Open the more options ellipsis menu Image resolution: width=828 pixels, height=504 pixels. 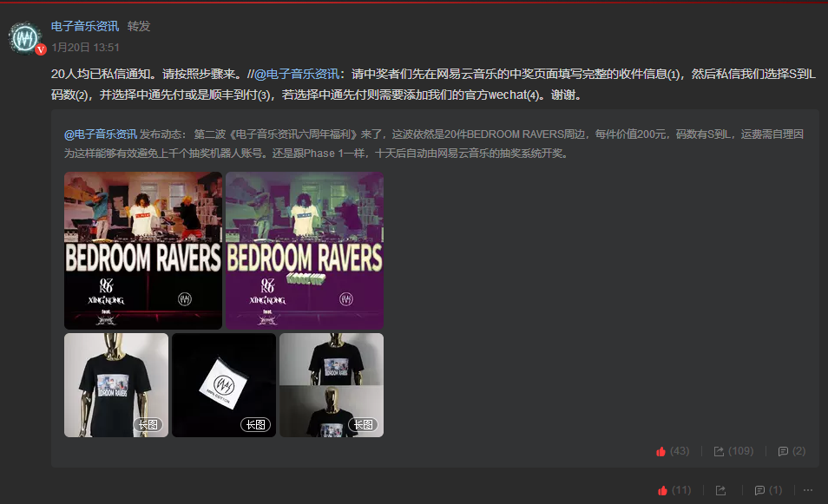[x=808, y=490]
